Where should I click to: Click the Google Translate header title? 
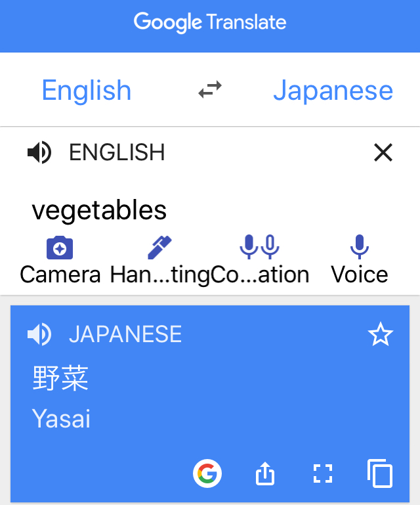point(210,22)
